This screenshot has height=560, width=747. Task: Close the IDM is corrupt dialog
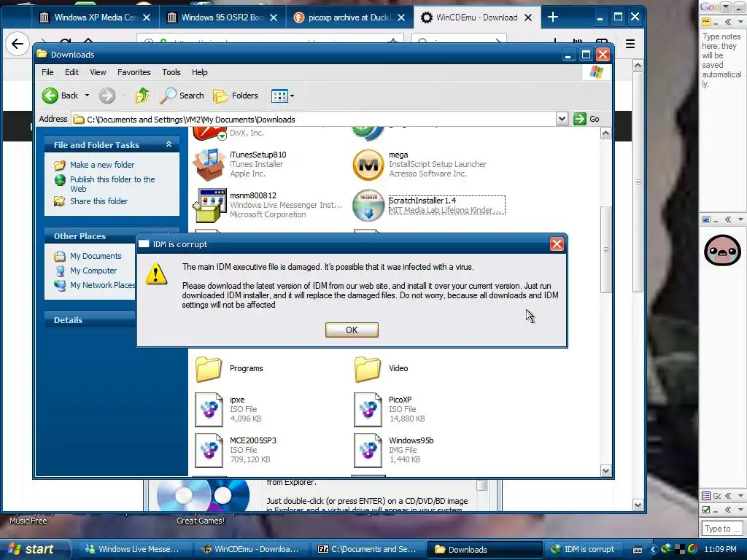(x=557, y=244)
